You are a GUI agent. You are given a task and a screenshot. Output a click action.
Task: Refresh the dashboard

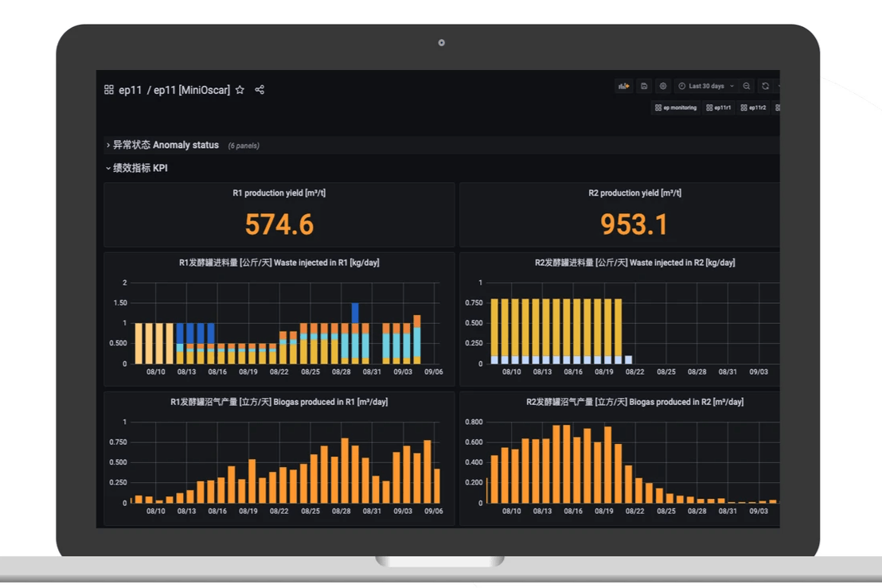(x=765, y=86)
